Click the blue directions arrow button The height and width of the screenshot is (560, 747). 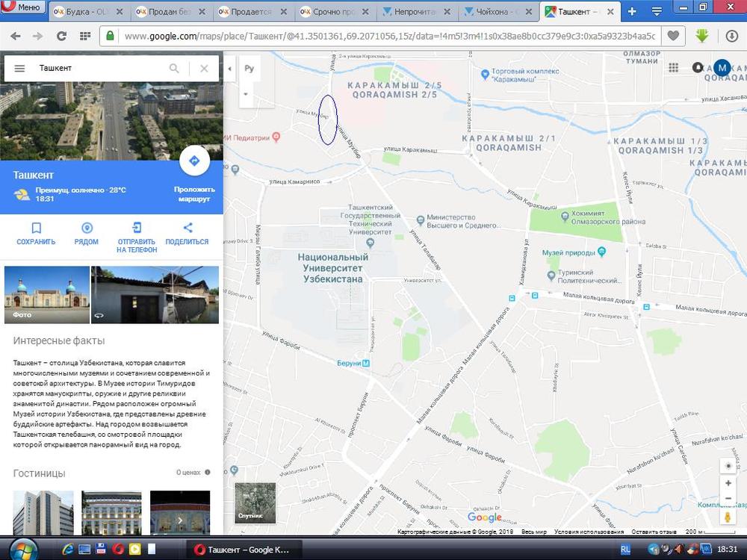click(194, 161)
